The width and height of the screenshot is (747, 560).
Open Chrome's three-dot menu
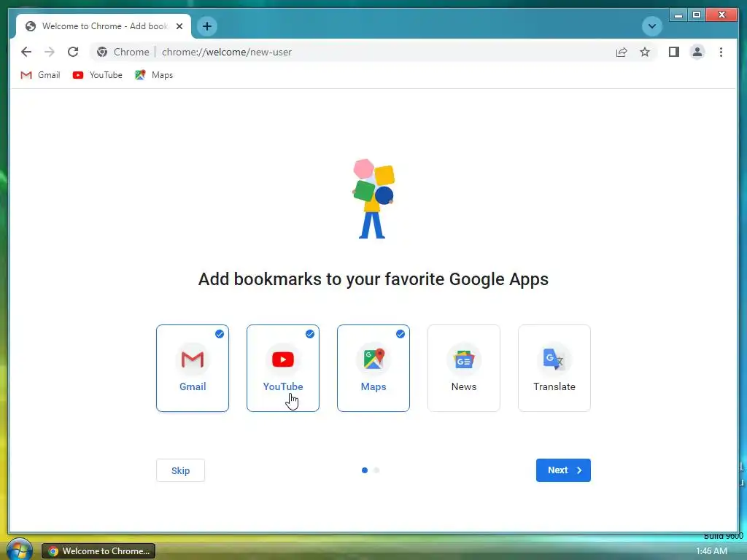pyautogui.click(x=721, y=52)
